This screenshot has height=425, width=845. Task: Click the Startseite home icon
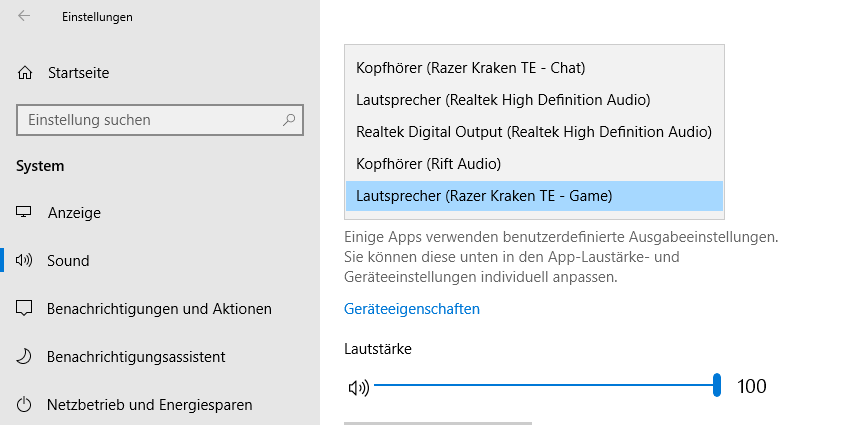(25, 73)
